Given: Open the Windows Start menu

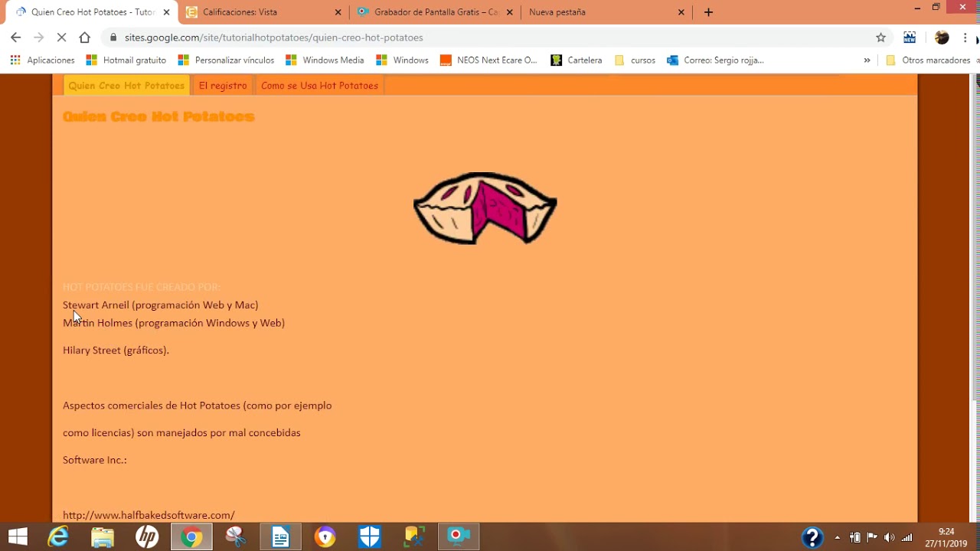Looking at the screenshot, I should click(x=17, y=537).
